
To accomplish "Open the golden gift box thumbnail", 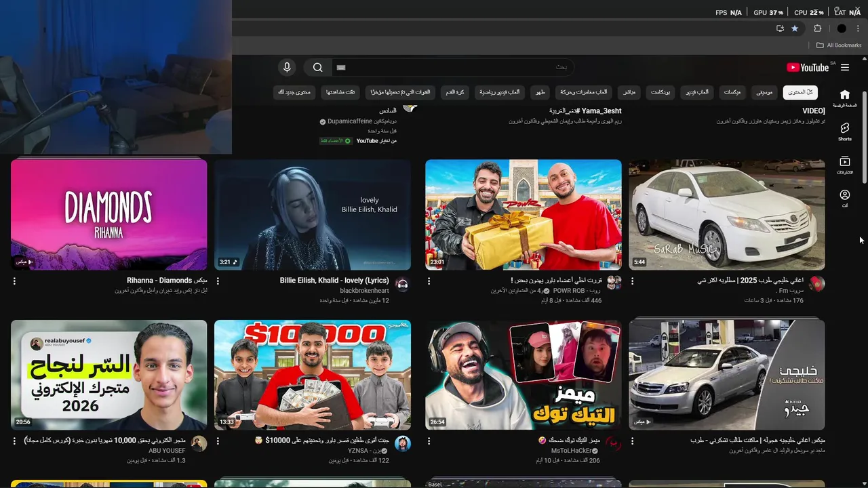I will click(524, 215).
